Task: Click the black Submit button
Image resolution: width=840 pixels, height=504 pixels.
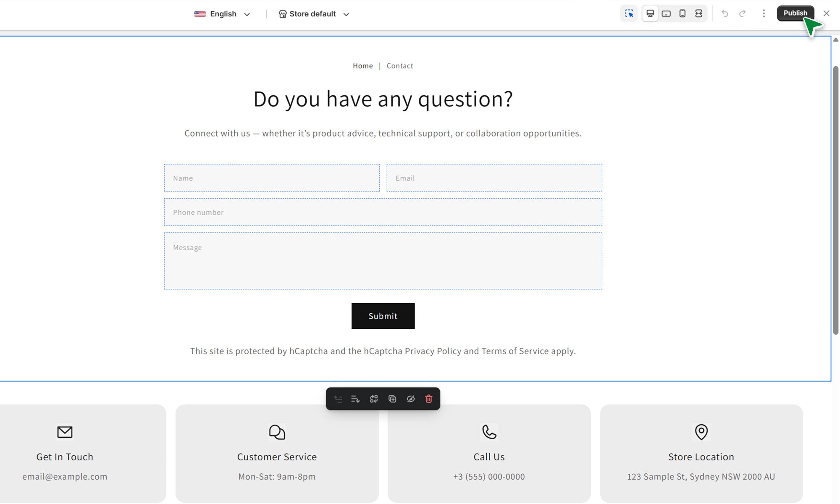Action: [383, 316]
